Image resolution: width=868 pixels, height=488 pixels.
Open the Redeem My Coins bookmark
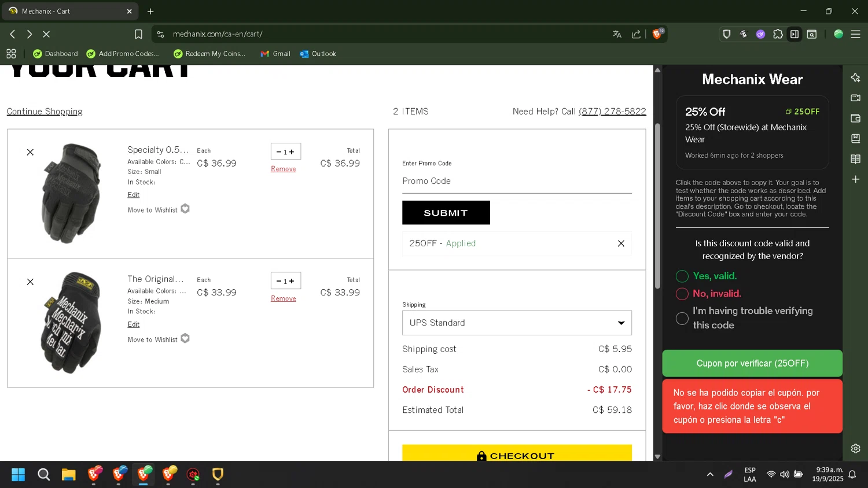209,54
